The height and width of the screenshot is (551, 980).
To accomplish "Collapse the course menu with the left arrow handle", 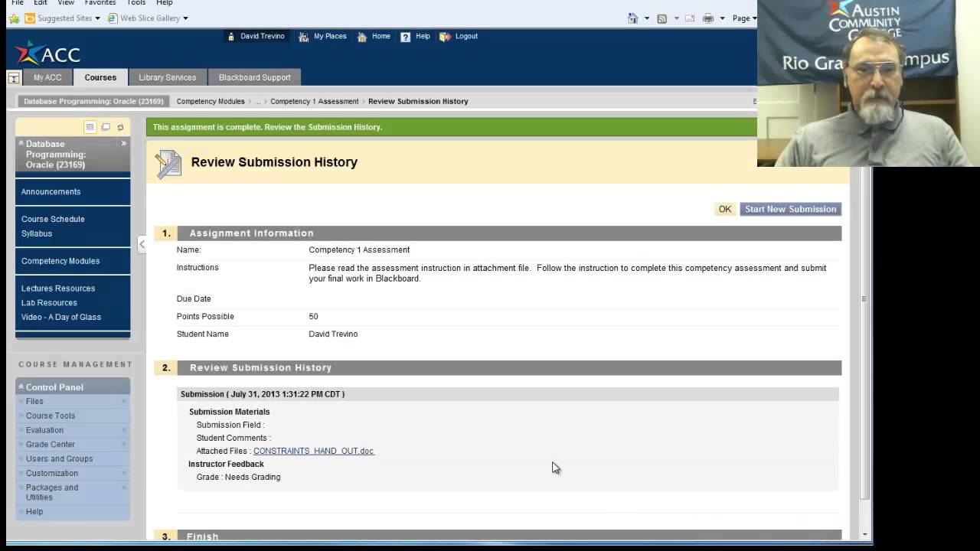I will click(142, 244).
